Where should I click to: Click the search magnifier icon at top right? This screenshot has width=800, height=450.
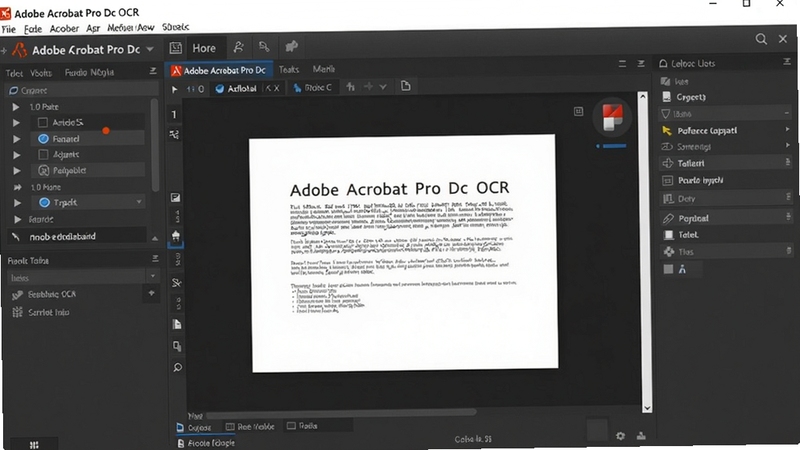point(761,39)
